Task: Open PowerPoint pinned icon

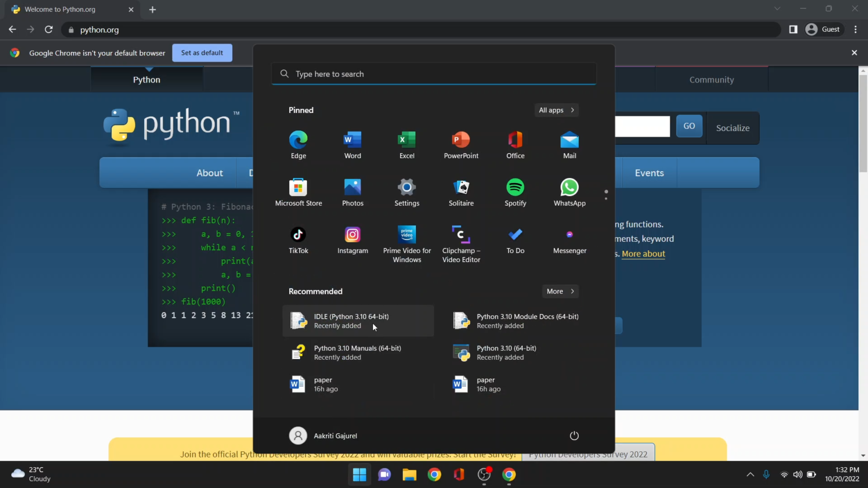Action: point(461,145)
